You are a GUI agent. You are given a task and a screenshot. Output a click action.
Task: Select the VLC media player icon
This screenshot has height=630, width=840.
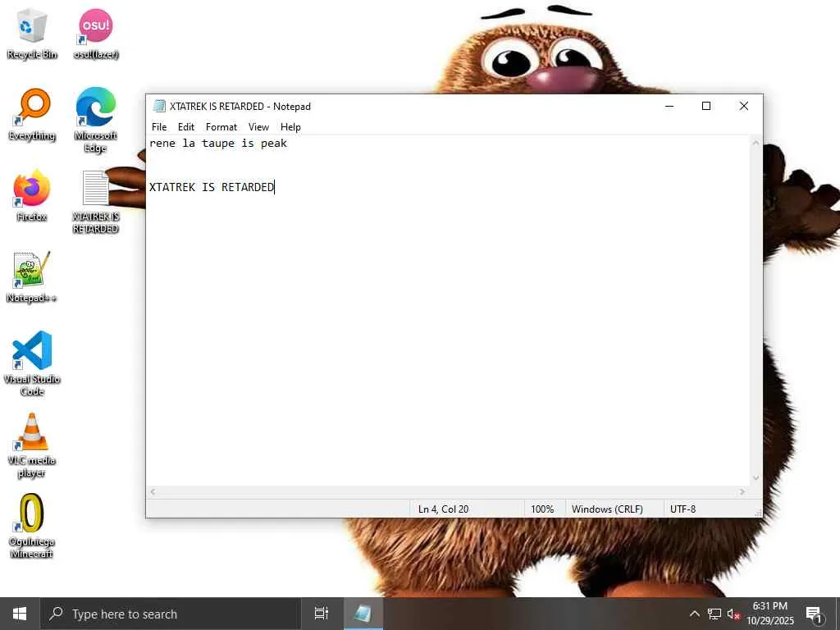click(32, 445)
